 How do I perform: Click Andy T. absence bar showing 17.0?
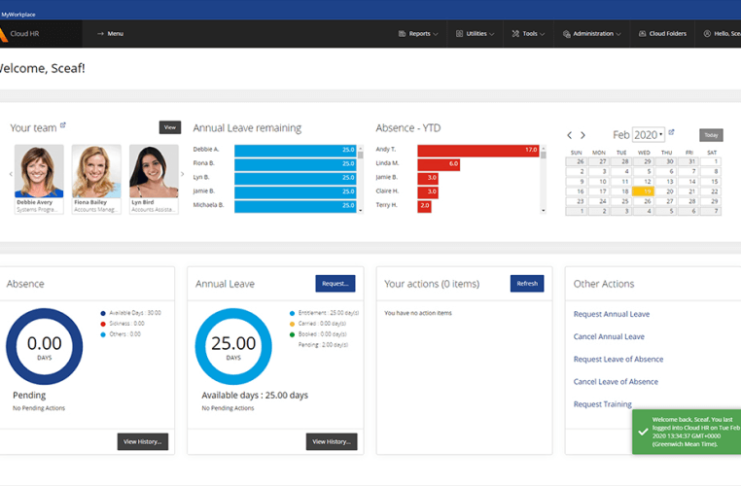[478, 150]
